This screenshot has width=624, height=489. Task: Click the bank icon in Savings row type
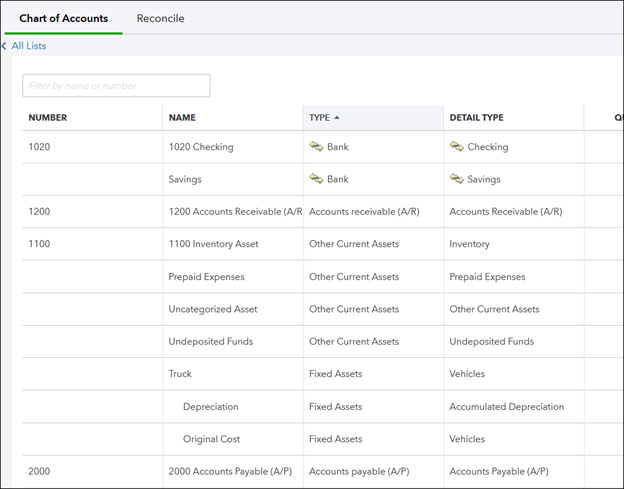tap(316, 179)
